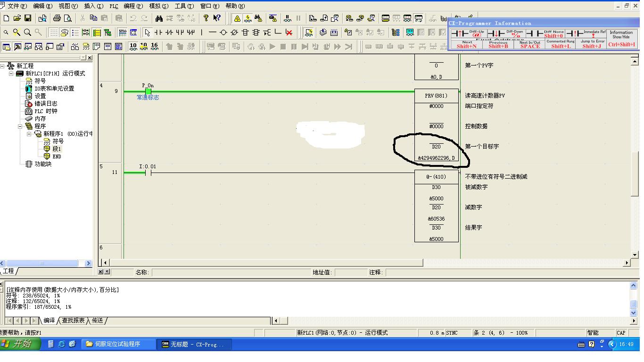This screenshot has width=644, height=362.
Task: Click the Save project toolbar icon
Action: (x=28, y=18)
